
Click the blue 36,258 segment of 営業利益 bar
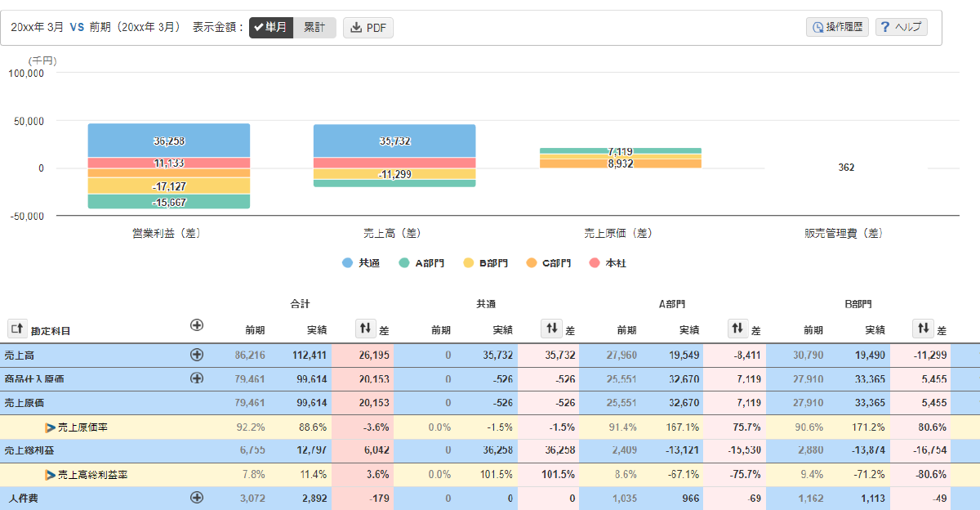point(169,141)
